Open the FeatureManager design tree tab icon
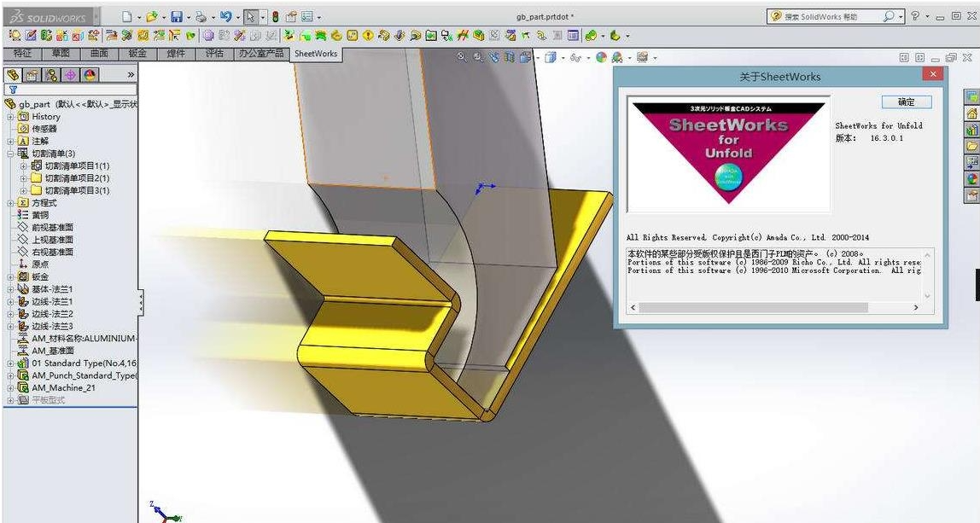The image size is (980, 523). [13, 75]
